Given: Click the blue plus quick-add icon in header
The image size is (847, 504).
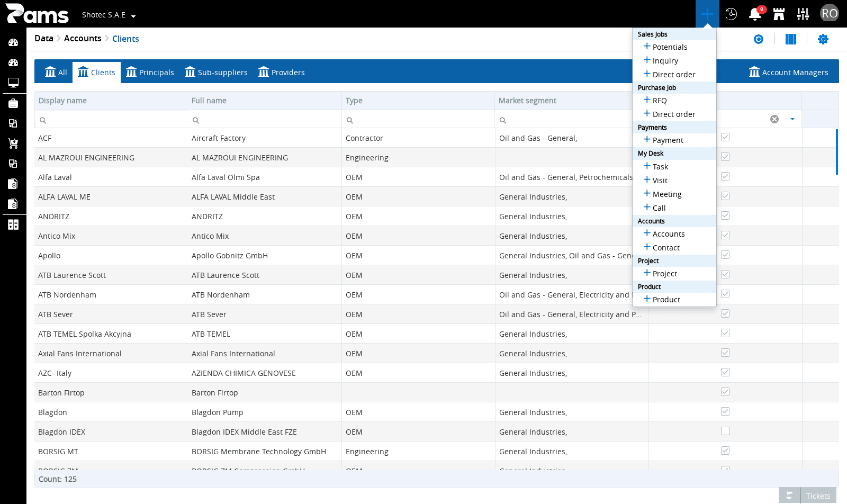Looking at the screenshot, I should [707, 14].
